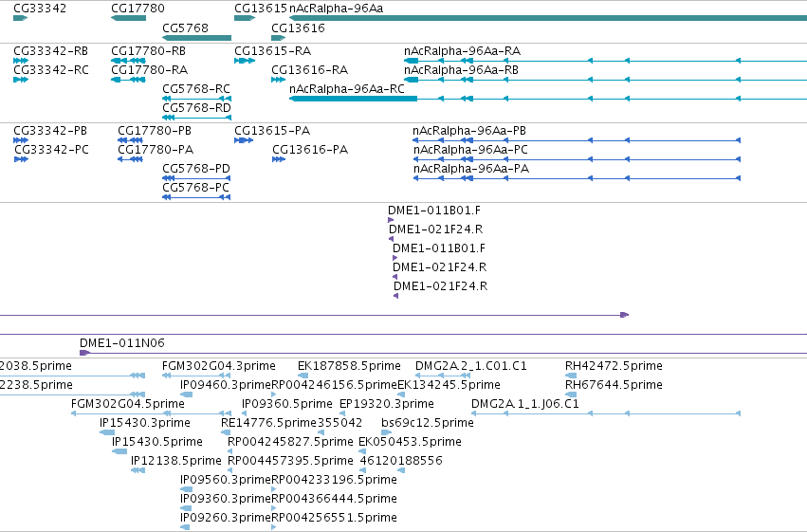Choose the CG13616-PA protein feature
This screenshot has height=532, width=807.
(279, 159)
